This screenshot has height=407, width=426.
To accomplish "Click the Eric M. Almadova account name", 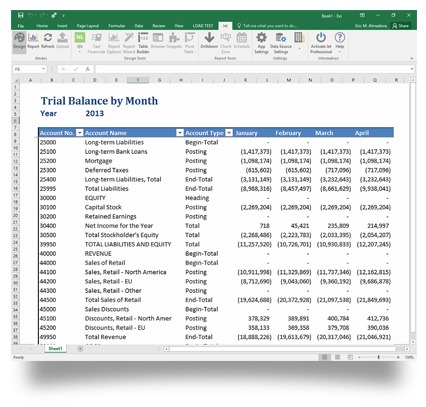I will (x=371, y=26).
